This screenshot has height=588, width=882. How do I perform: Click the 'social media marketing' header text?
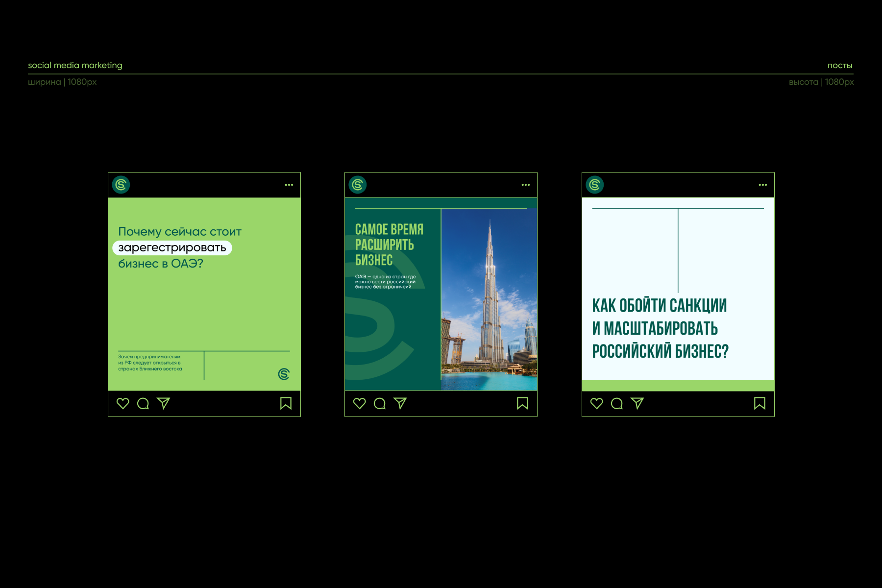(x=75, y=65)
